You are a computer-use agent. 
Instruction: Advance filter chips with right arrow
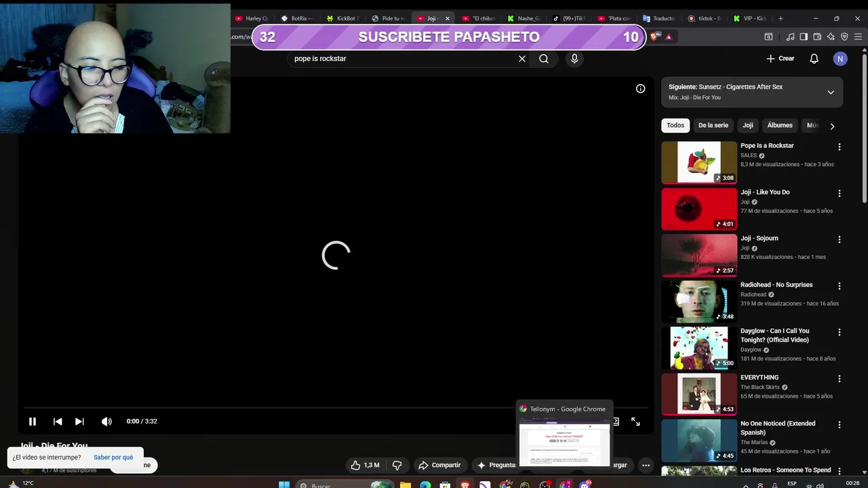point(832,126)
